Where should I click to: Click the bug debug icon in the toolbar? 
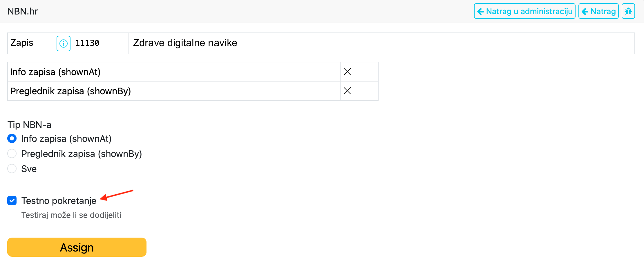(628, 11)
